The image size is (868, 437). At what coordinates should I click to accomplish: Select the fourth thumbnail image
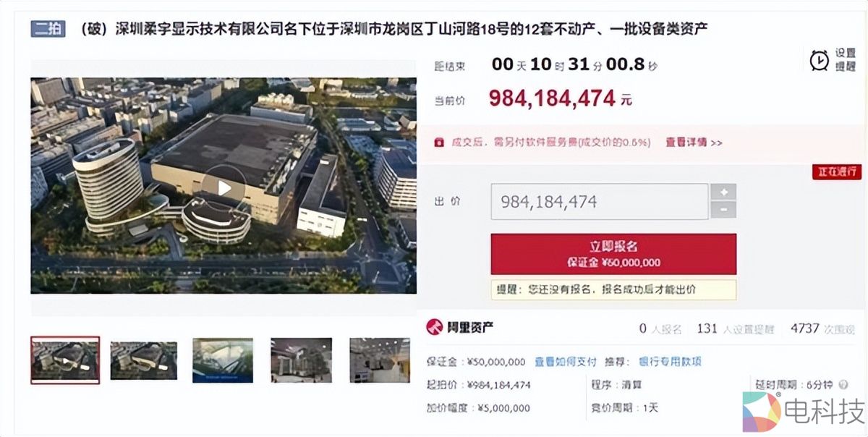pos(301,360)
